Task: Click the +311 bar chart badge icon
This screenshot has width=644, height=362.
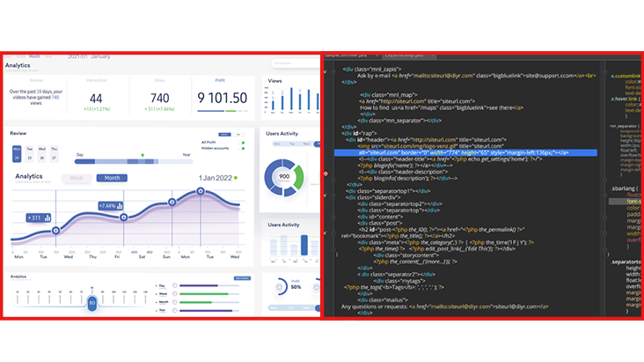Action: [47, 218]
